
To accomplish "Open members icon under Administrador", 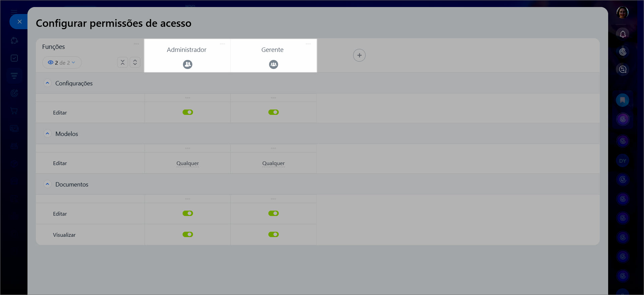I will pyautogui.click(x=188, y=64).
